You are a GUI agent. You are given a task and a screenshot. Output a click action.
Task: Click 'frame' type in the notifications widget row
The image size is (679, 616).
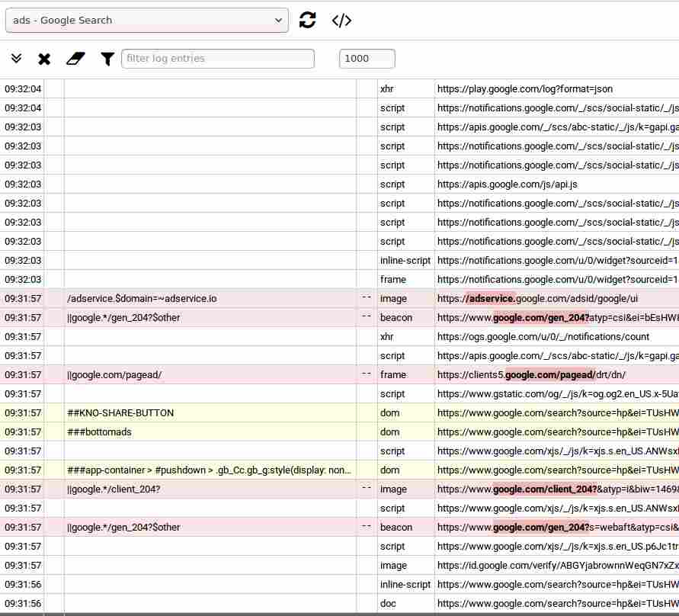[x=393, y=279]
